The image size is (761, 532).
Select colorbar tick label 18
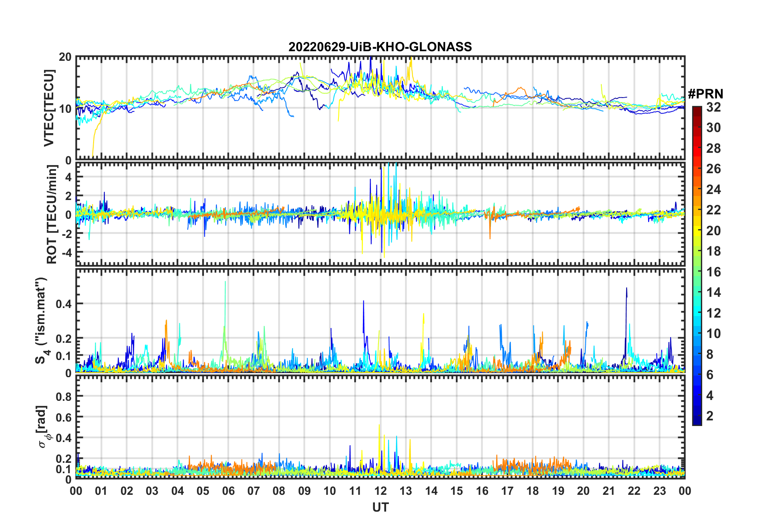point(713,251)
